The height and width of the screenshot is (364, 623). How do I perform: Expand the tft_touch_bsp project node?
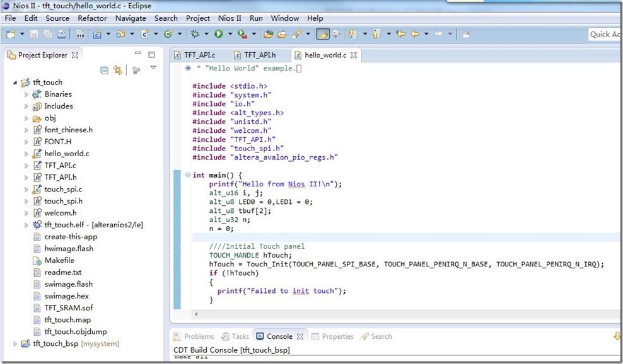point(15,344)
